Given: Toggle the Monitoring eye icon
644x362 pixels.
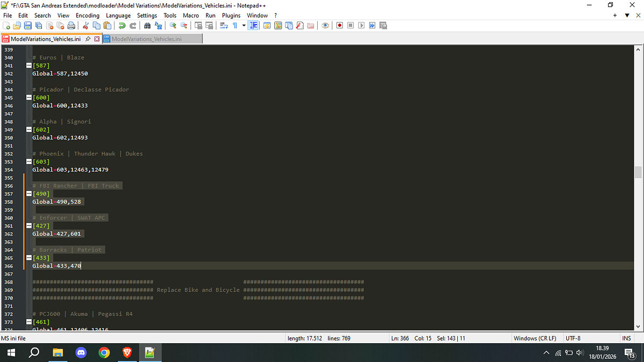Looking at the screenshot, I should click(x=325, y=25).
